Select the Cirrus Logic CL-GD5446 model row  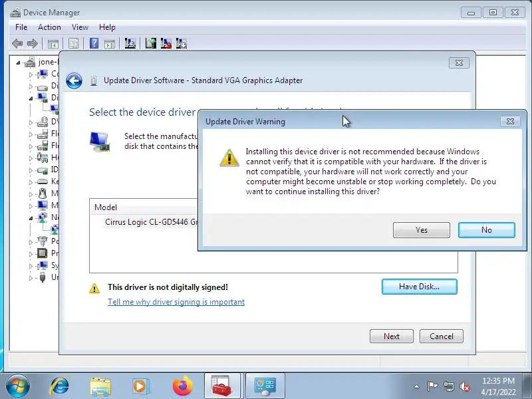(151, 222)
